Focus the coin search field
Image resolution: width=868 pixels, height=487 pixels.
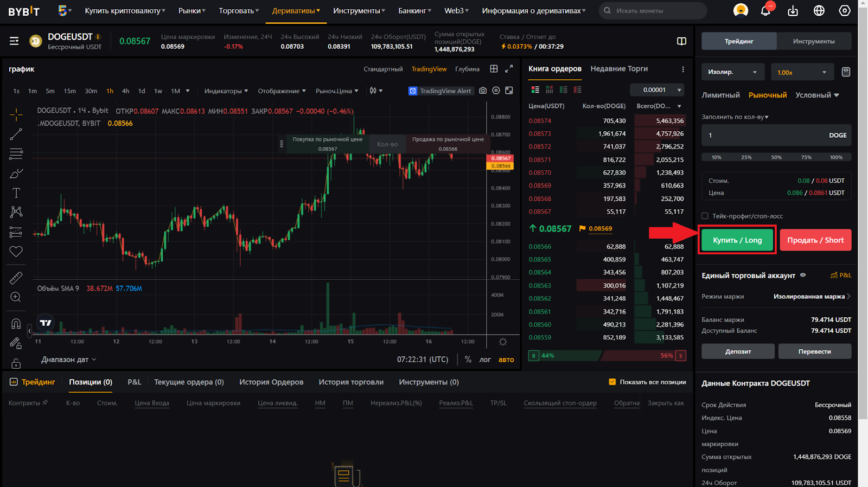(653, 11)
